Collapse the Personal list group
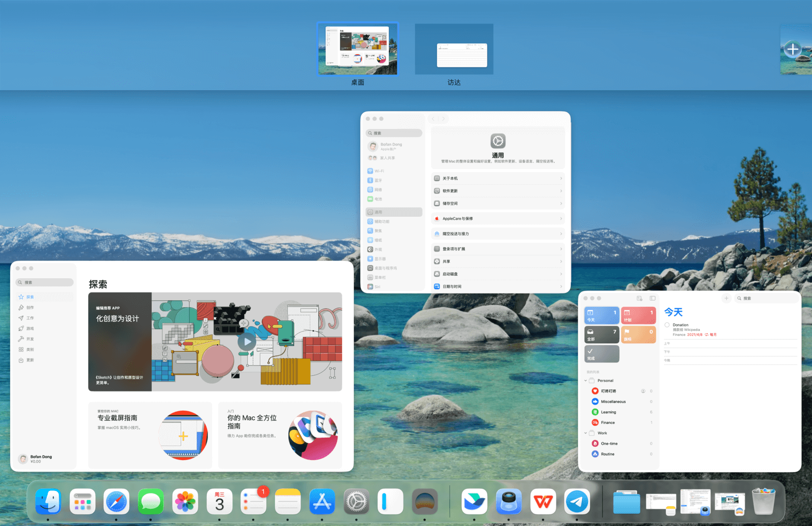This screenshot has height=526, width=812. point(586,380)
